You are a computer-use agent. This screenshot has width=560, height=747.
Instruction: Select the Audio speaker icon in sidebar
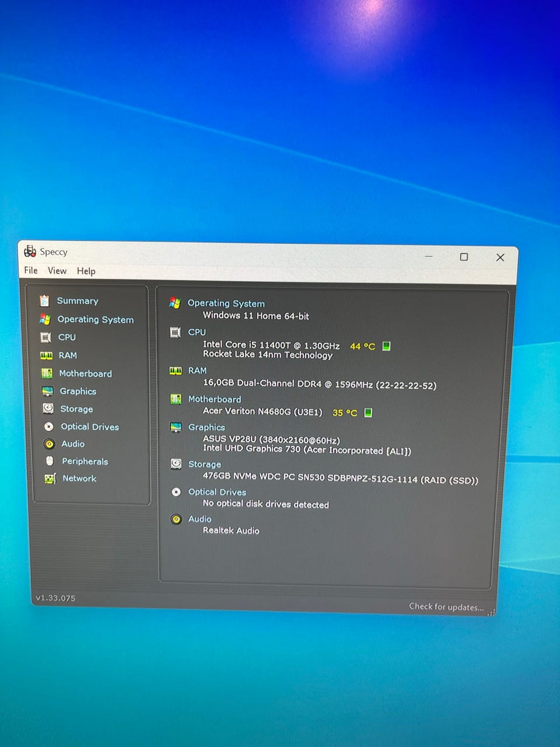point(50,444)
